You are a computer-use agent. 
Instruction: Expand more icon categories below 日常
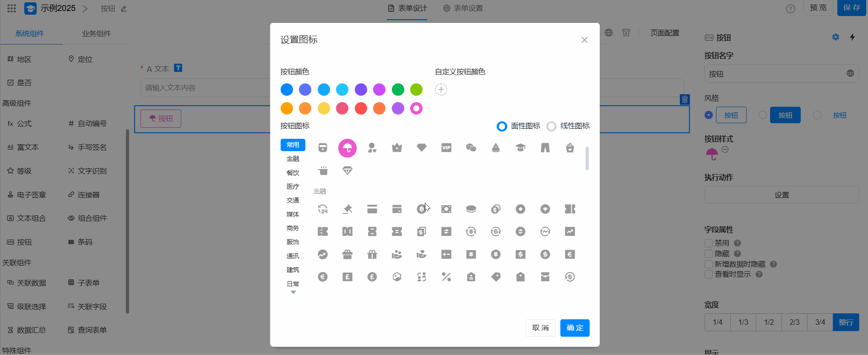coord(293,292)
